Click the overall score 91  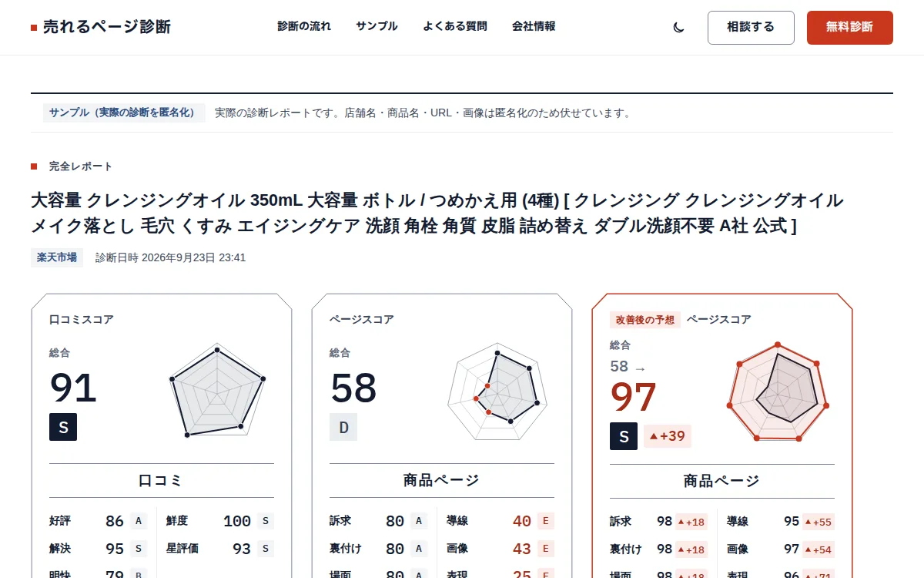point(73,388)
